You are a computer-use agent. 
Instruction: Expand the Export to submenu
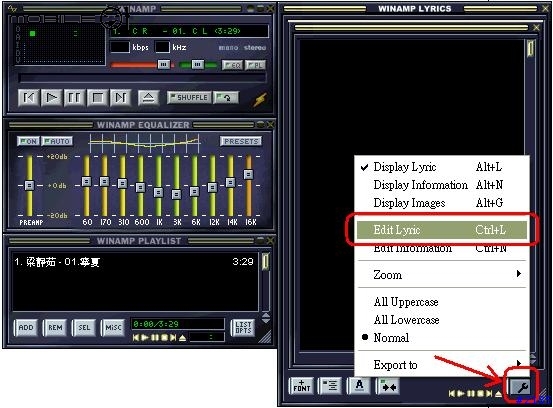click(442, 365)
